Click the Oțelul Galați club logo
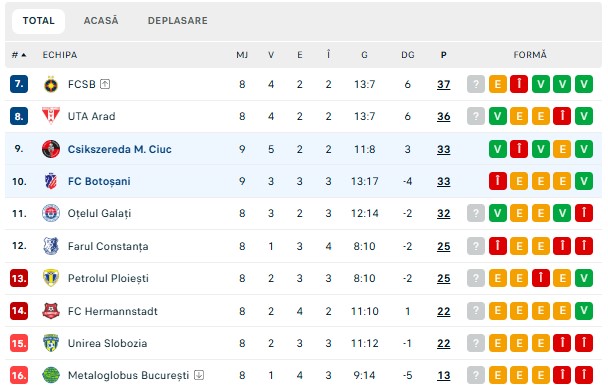 coord(51,213)
